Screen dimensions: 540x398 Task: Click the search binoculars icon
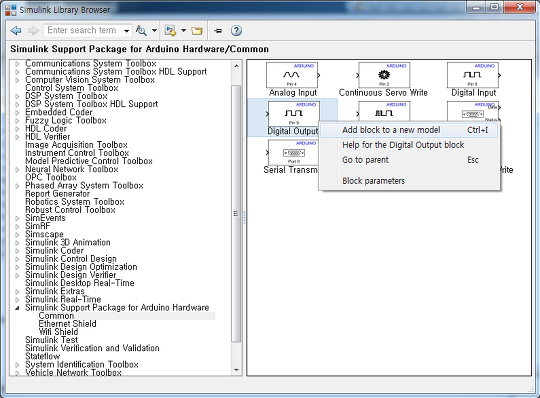click(x=141, y=31)
